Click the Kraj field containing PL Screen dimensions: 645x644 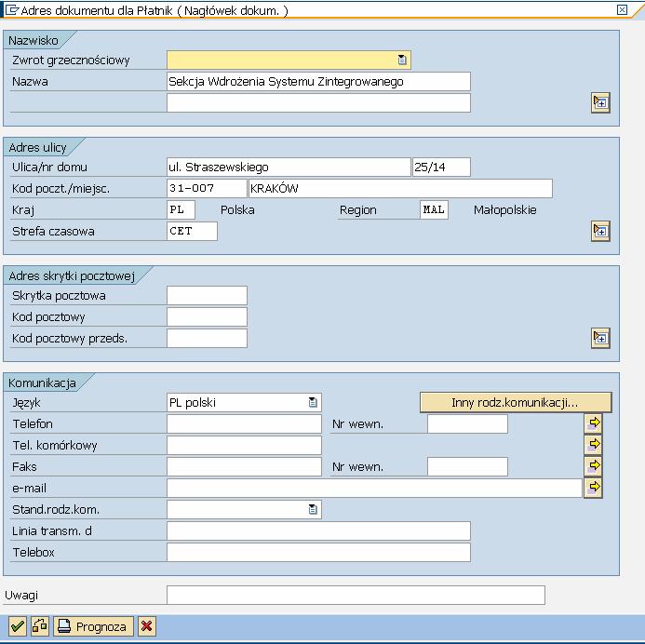181,209
